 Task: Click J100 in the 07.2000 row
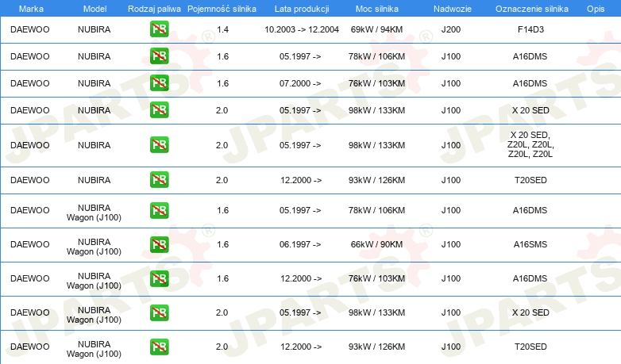[451, 83]
